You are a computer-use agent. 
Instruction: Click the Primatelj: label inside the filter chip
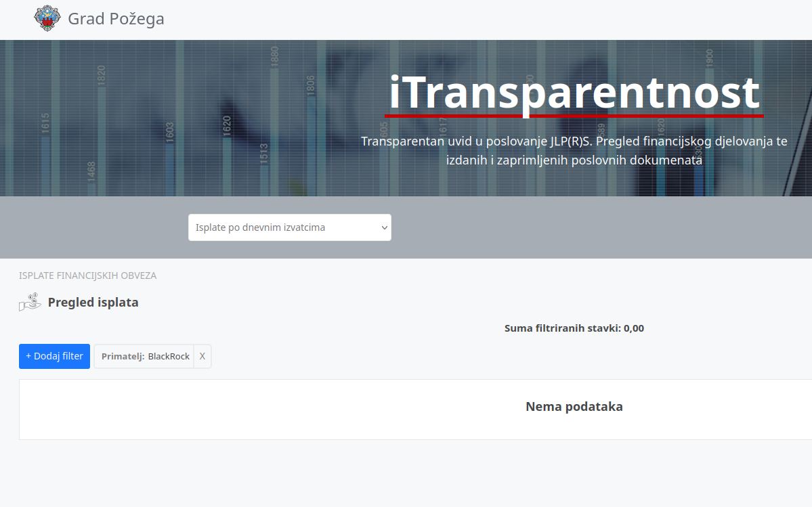pos(123,356)
